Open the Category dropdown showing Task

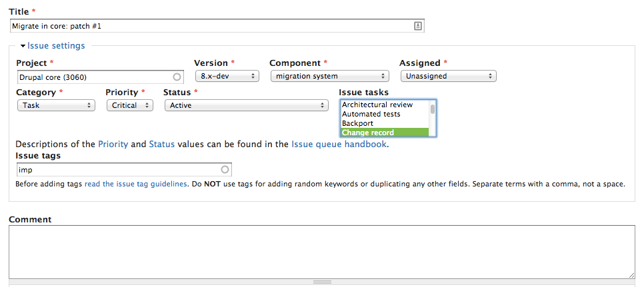(x=56, y=105)
